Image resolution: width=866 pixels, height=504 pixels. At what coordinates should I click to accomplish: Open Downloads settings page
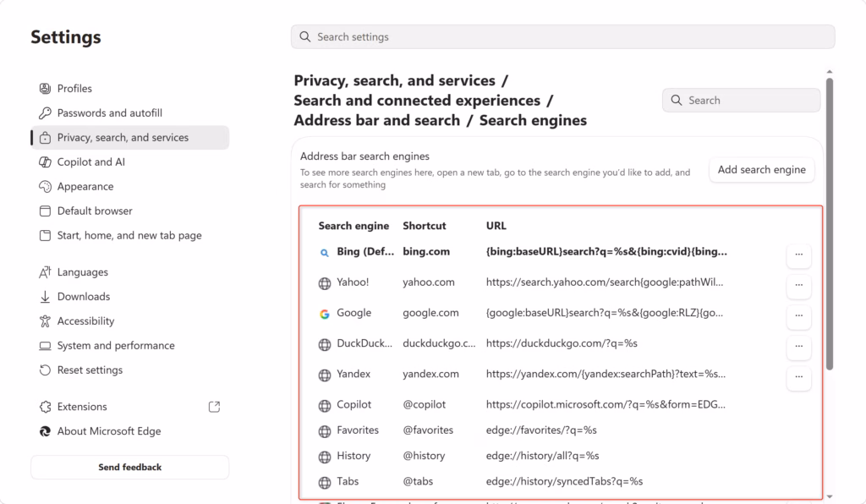click(129, 297)
